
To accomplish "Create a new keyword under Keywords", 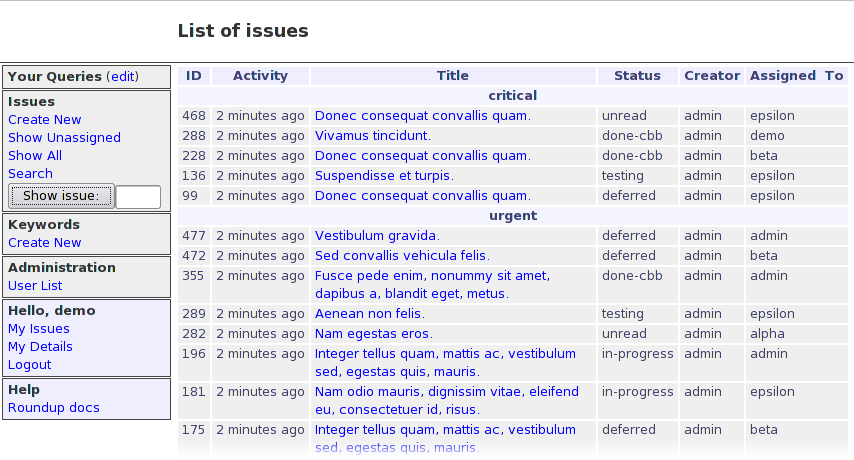I will coord(44,243).
